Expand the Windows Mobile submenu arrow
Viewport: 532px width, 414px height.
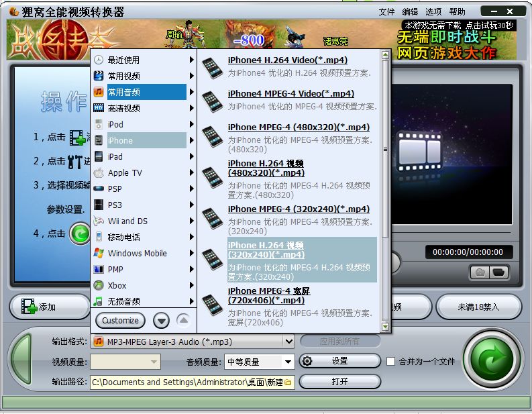point(191,253)
